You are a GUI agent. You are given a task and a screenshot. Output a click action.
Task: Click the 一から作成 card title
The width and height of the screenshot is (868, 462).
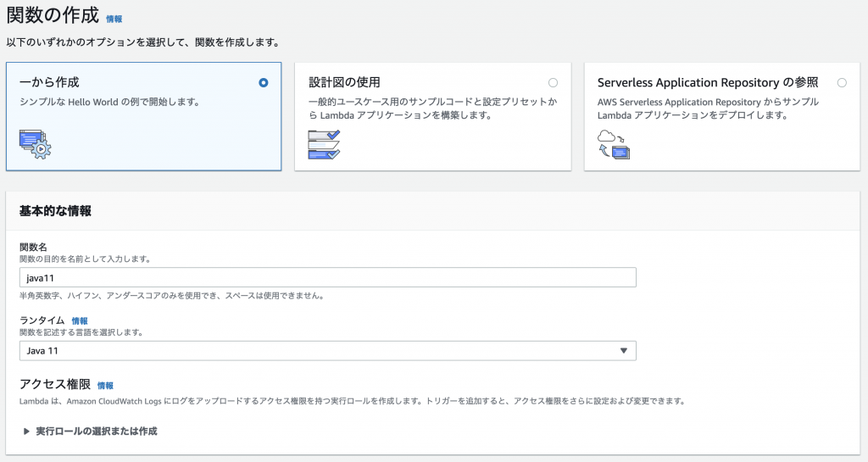click(x=49, y=82)
